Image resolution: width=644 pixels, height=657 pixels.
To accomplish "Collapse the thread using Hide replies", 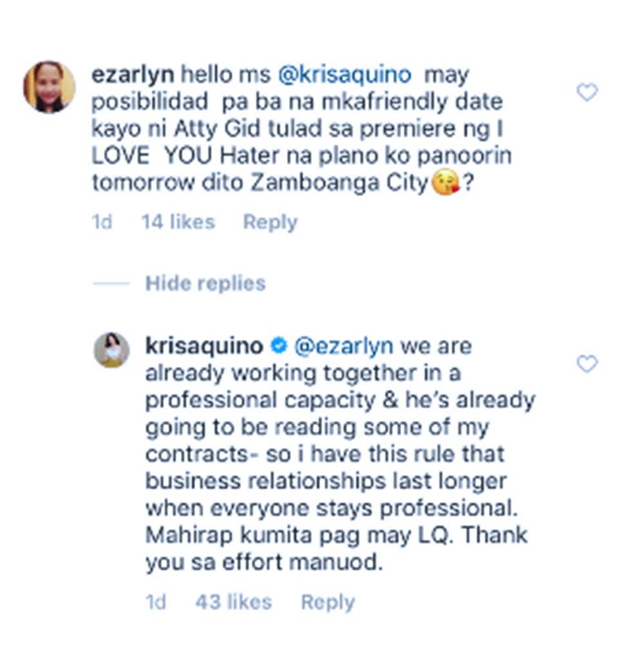I will click(205, 283).
